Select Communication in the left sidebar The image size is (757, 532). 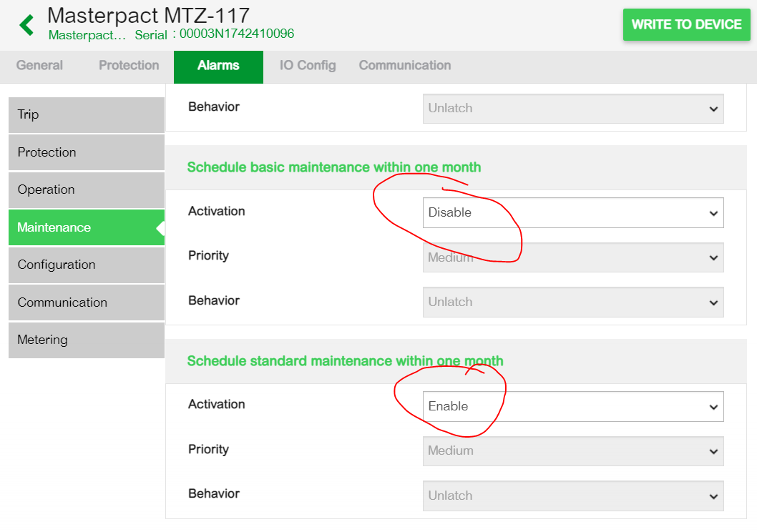(87, 302)
